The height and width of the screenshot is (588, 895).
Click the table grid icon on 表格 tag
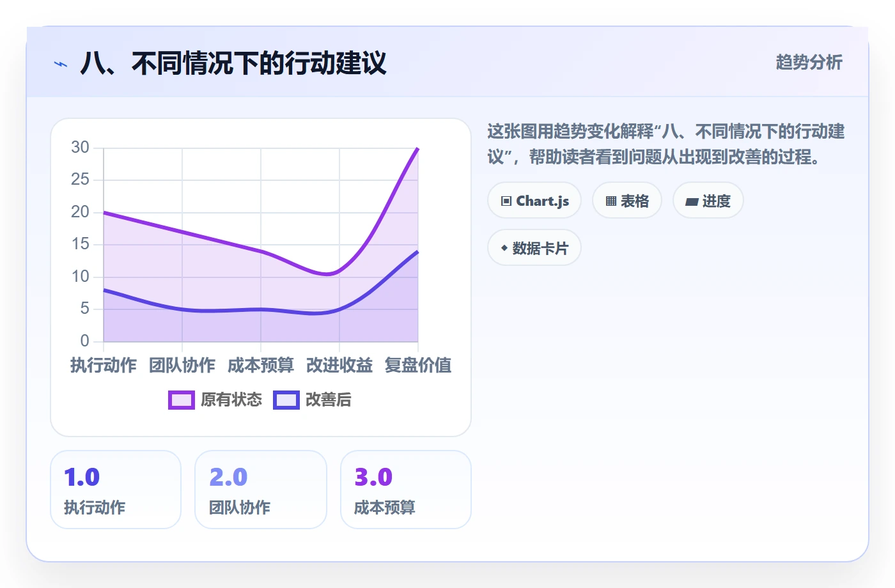[611, 201]
